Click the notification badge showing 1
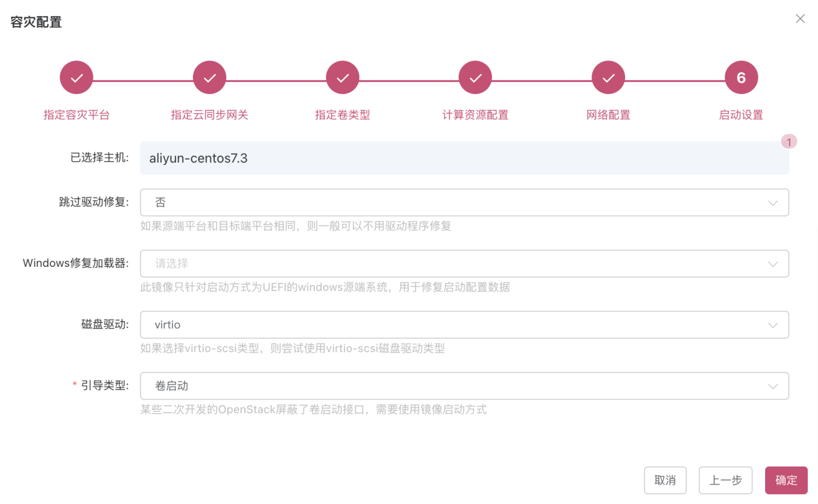The height and width of the screenshot is (504, 818). click(788, 141)
